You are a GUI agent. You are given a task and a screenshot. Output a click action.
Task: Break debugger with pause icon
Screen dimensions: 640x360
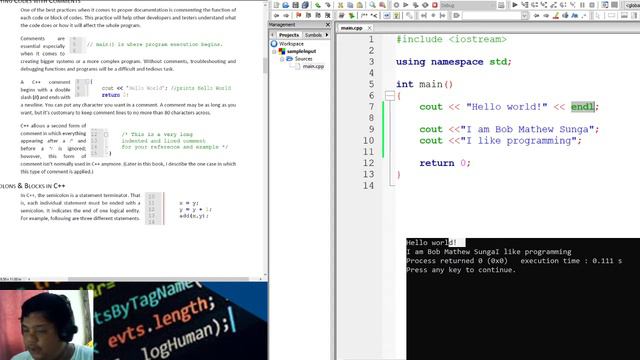pos(582,5)
